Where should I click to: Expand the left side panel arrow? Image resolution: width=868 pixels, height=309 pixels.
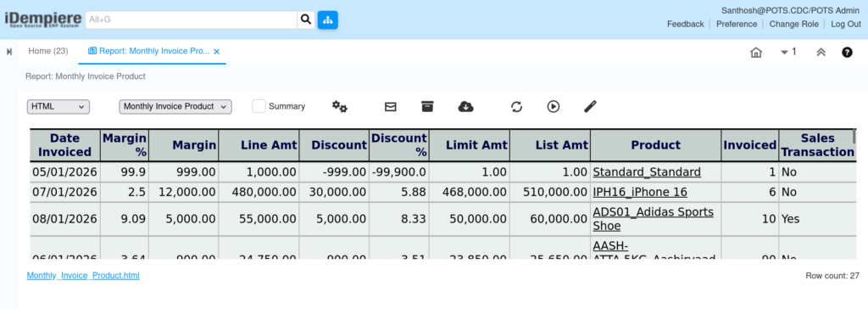(x=8, y=52)
